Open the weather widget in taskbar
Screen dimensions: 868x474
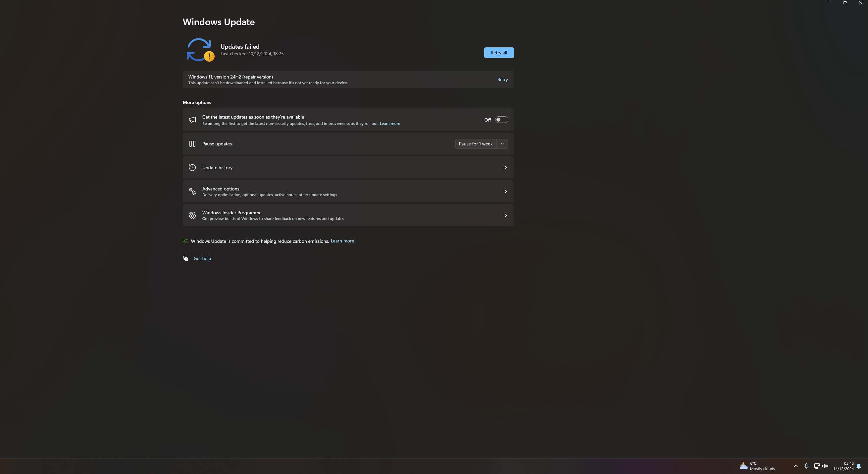(x=757, y=466)
